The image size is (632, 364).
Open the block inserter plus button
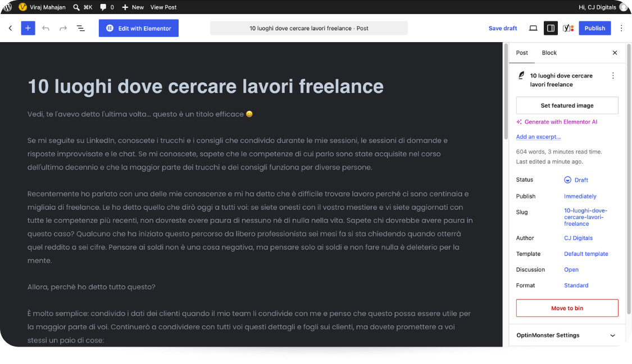pyautogui.click(x=28, y=28)
